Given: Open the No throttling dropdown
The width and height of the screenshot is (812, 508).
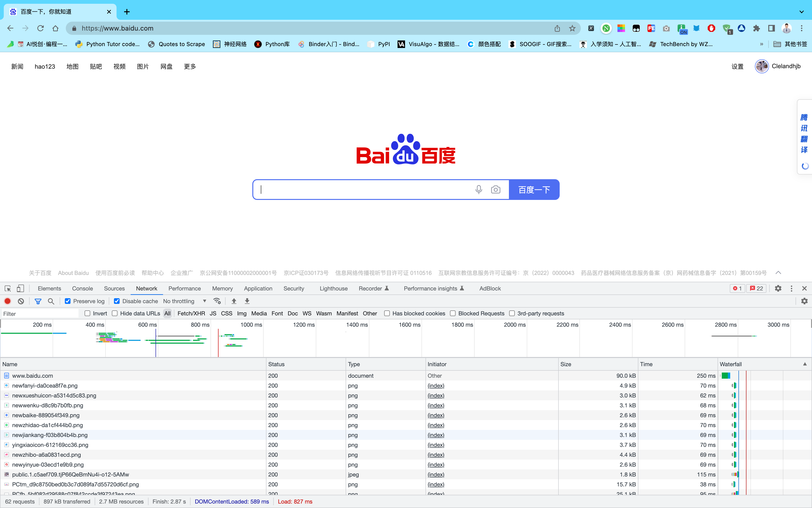Looking at the screenshot, I should [x=184, y=301].
